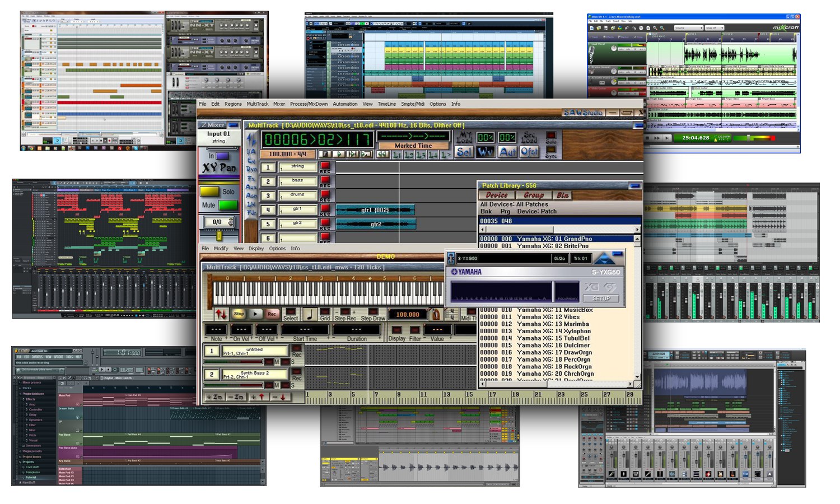840x504 pixels.
Task: Open the Volume dropdown in Mixcraft
Action: pos(689,28)
